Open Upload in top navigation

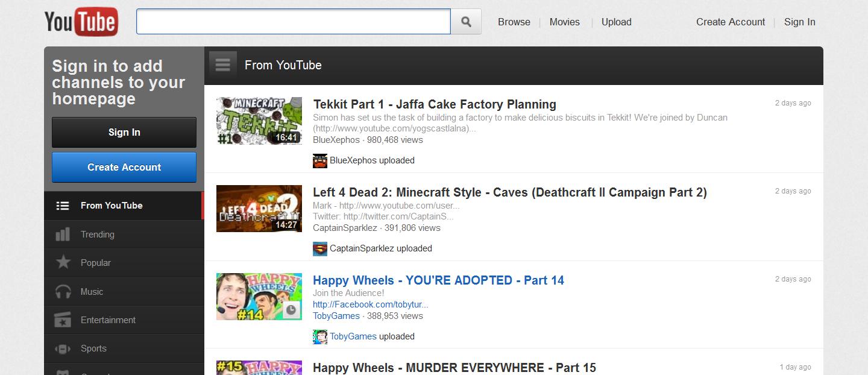click(617, 22)
